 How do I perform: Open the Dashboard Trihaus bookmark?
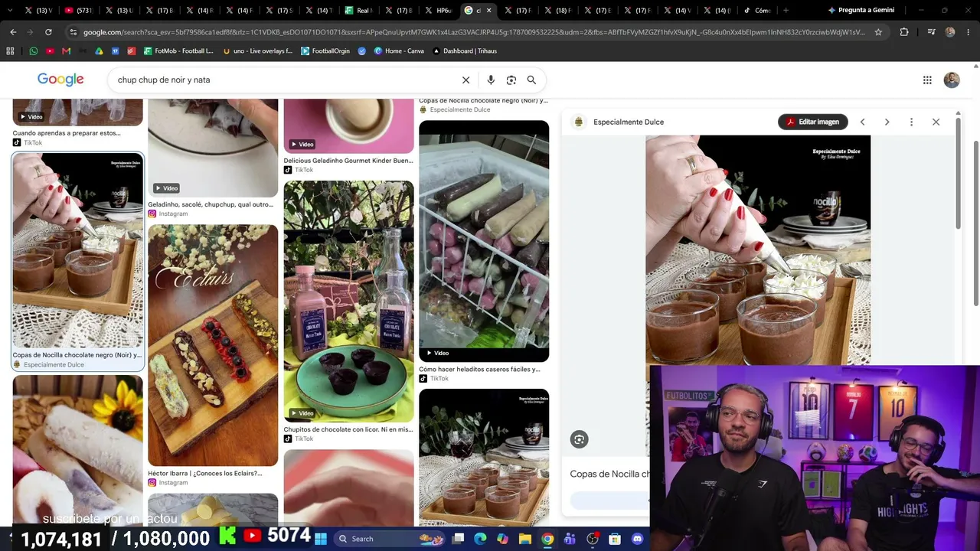click(465, 51)
